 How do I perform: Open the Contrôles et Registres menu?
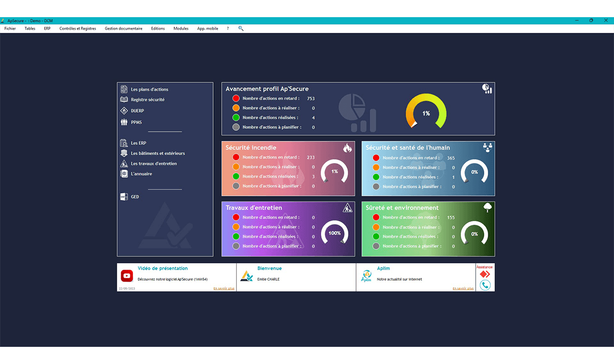pyautogui.click(x=77, y=29)
